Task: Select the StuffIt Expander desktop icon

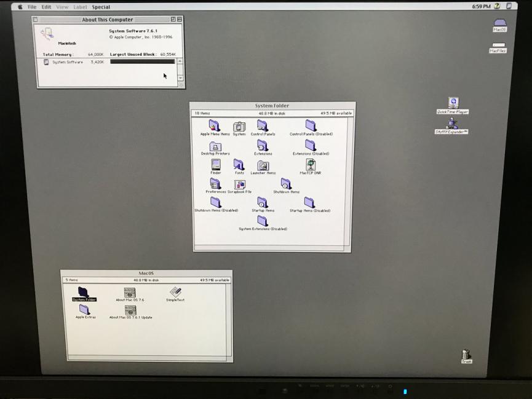Action: click(x=452, y=124)
